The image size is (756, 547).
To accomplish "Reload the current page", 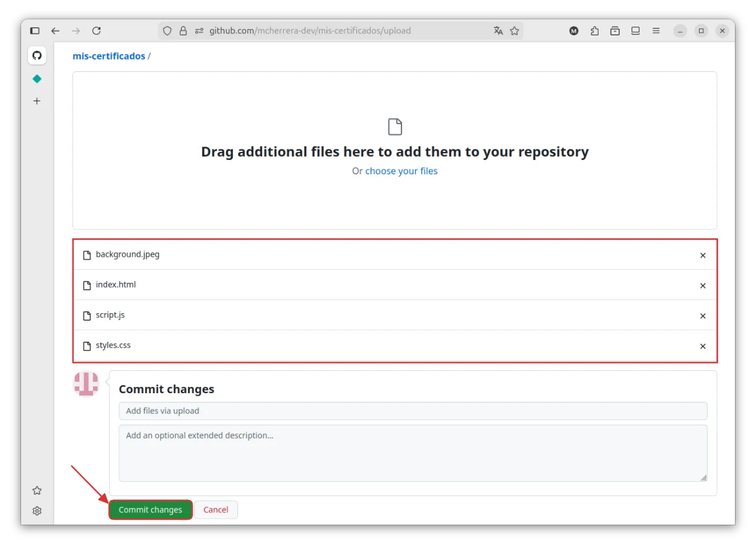I will 96,30.
